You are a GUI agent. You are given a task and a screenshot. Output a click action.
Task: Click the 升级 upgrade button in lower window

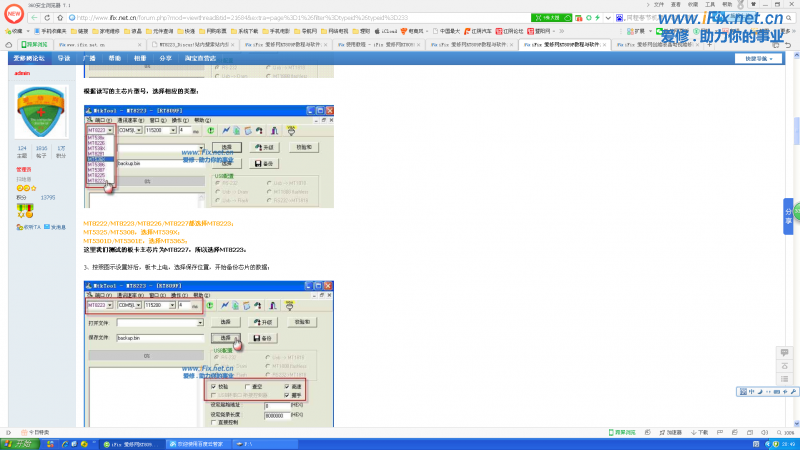click(x=264, y=323)
